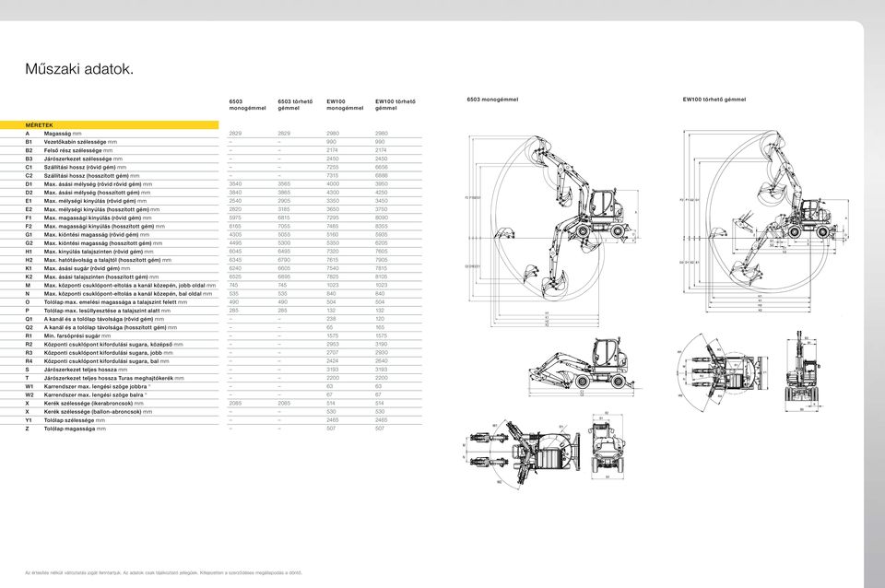Viewport: 885px width, 588px height.
Task: Select 'Szállítási hossz (hosszított gém)' row
Action: (211, 175)
